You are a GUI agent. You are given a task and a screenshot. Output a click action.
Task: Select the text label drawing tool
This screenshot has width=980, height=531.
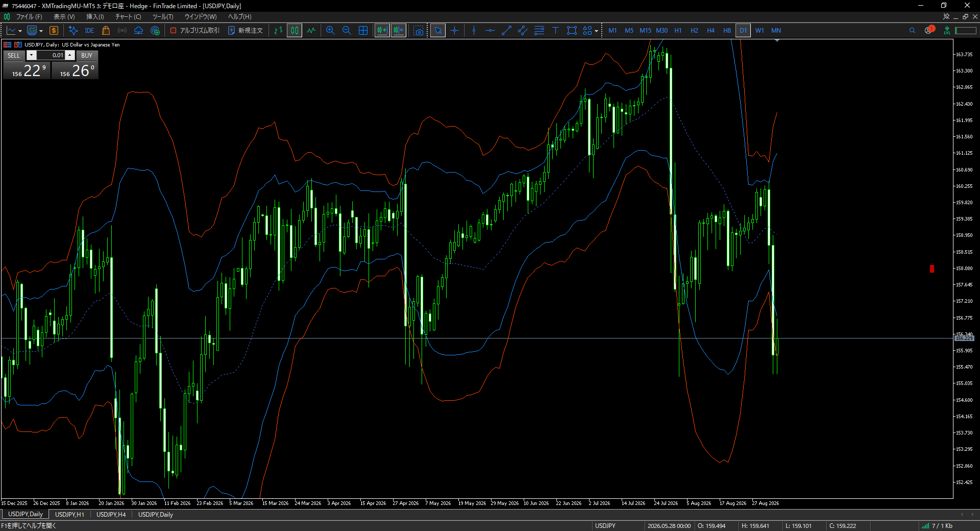pyautogui.click(x=555, y=31)
